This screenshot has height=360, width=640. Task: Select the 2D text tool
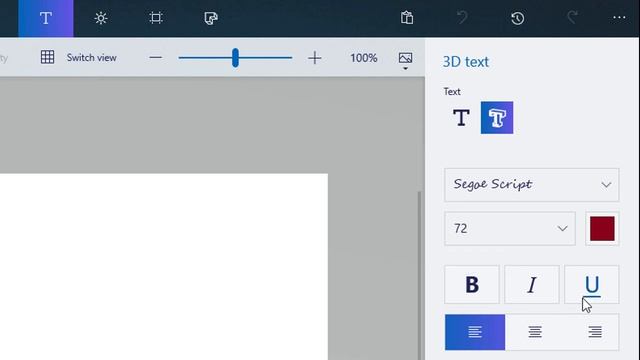pos(461,118)
